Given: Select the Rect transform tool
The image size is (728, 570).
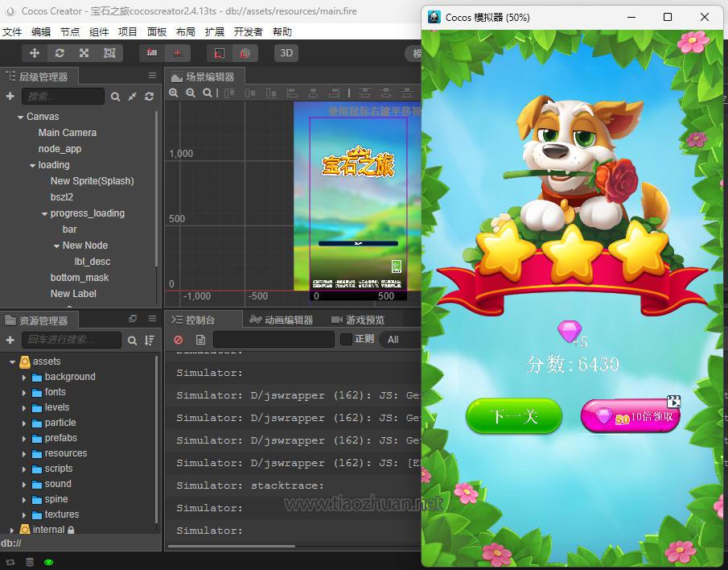Looking at the screenshot, I should (108, 52).
